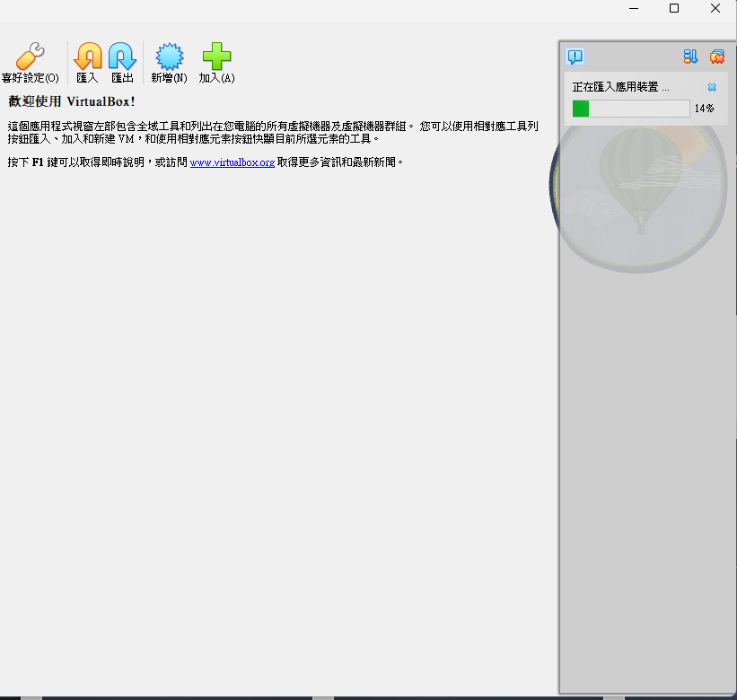Image resolution: width=737 pixels, height=700 pixels.
Task: Open the www.virtualbox.org link
Action: (x=233, y=162)
